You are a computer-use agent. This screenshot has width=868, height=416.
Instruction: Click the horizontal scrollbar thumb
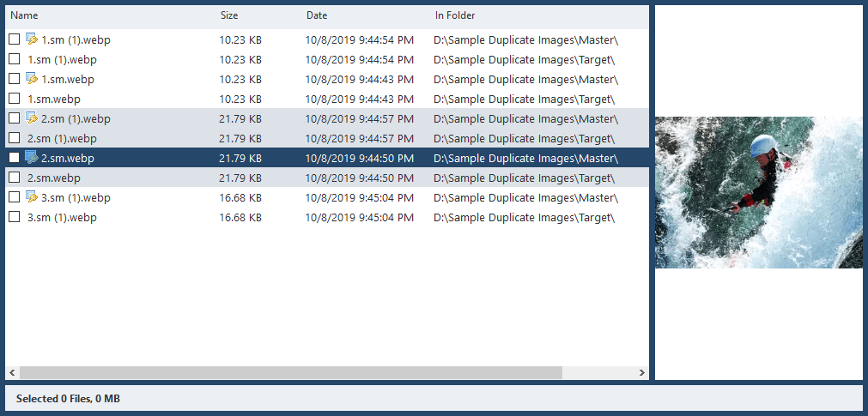(x=291, y=373)
